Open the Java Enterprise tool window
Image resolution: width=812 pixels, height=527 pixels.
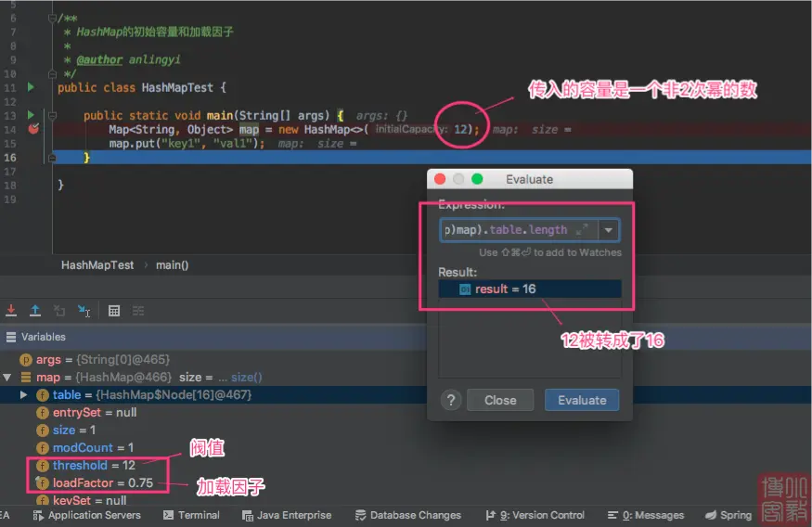pyautogui.click(x=287, y=515)
